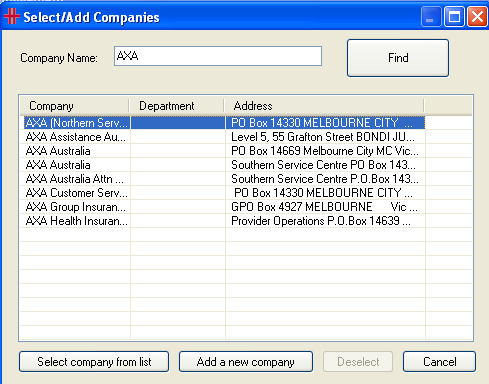The width and height of the screenshot is (489, 384).
Task: Click address GPO Box 4927 MELBOURNE
Action: (324, 207)
